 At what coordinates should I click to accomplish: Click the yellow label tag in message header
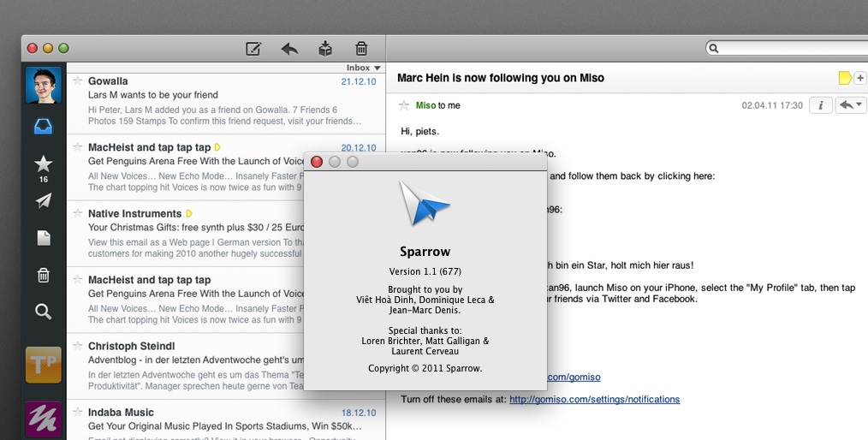pos(845,78)
